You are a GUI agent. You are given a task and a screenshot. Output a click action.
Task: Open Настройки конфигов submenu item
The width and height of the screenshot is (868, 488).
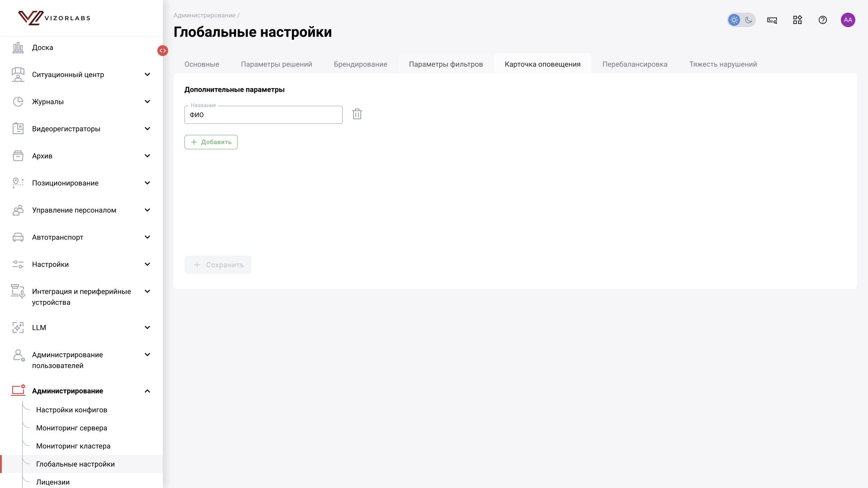point(72,410)
